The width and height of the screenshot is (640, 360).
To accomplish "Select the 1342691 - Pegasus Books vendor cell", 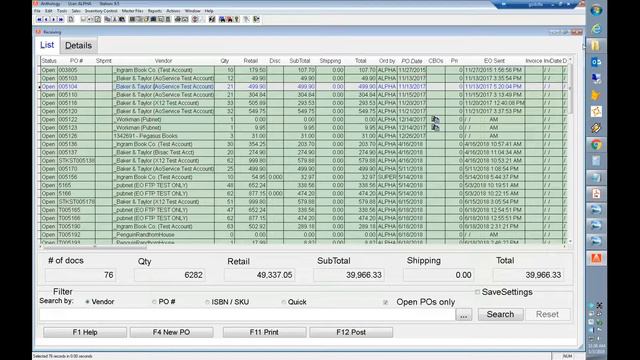I will [x=163, y=136].
